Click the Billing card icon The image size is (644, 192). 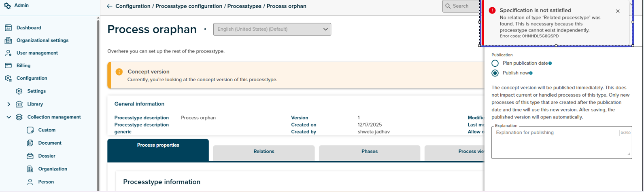click(x=8, y=65)
